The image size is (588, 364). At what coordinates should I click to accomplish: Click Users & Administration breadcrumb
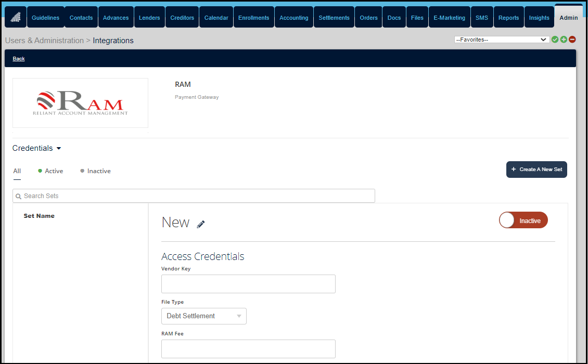pos(44,41)
